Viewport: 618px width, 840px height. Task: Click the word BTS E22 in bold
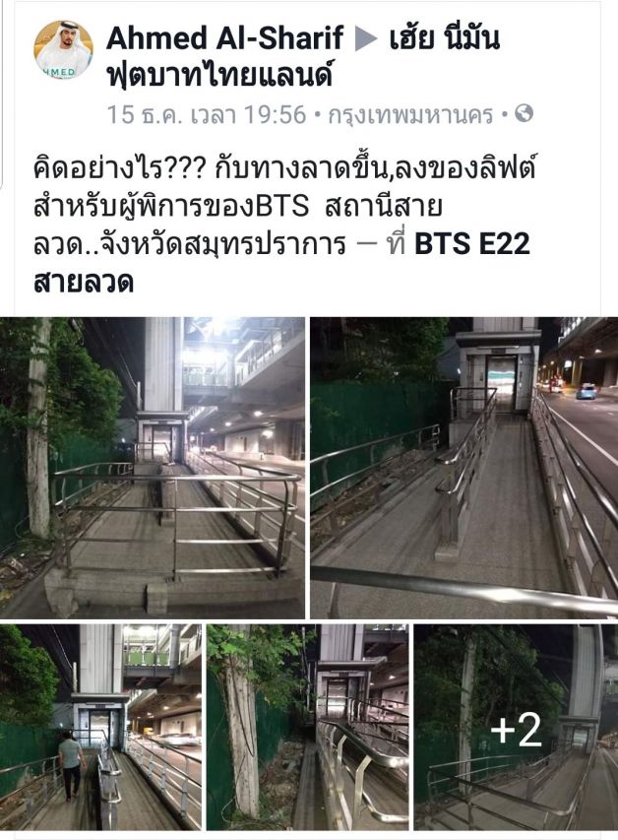coord(471,244)
